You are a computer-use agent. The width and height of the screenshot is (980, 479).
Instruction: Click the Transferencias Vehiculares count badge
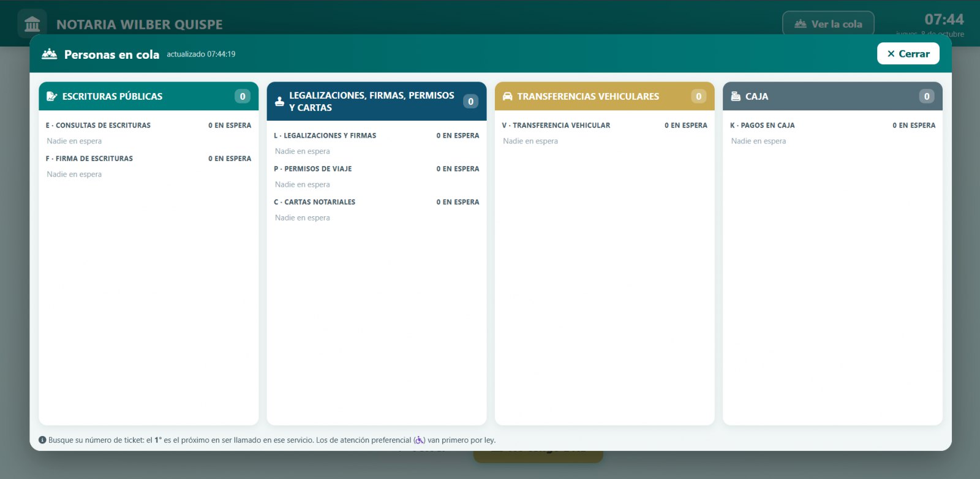click(x=699, y=96)
